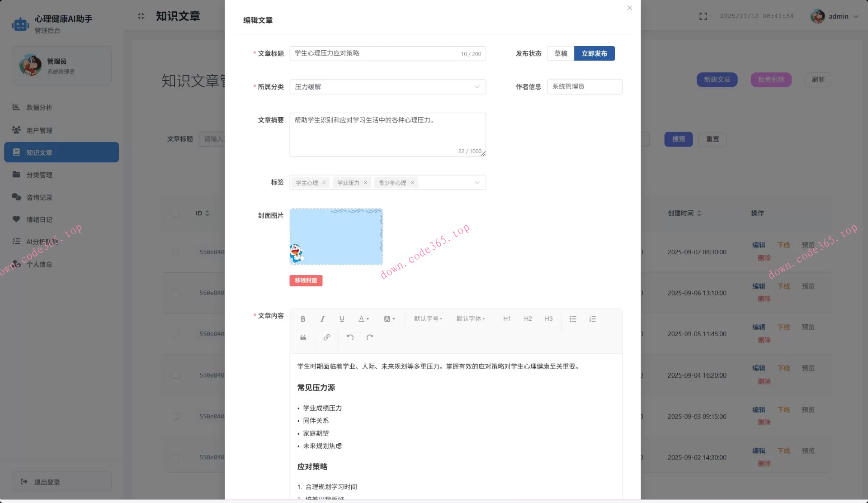The image size is (868, 503).
Task: Insert a hyperlink in the article content
Action: pyautogui.click(x=326, y=337)
